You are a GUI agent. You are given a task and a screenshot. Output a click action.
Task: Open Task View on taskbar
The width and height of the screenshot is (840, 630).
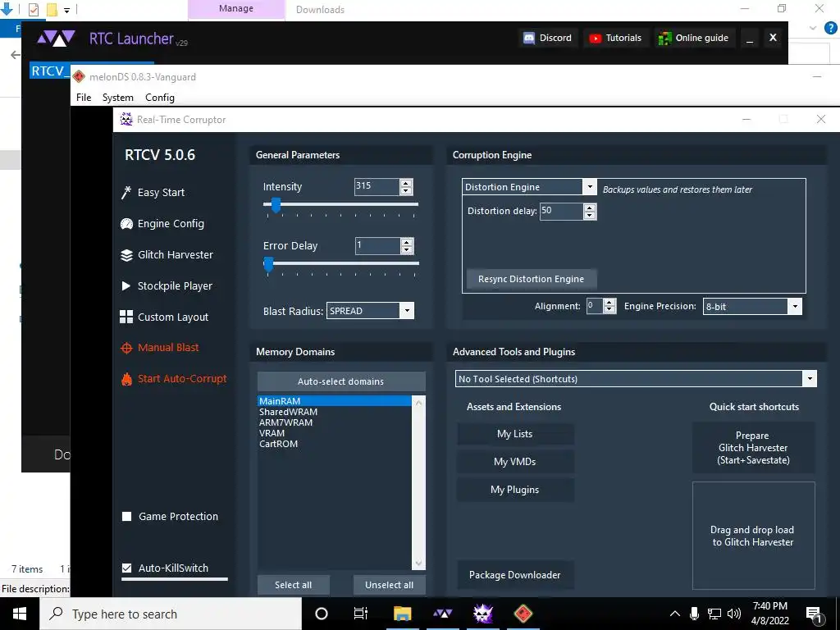click(361, 614)
